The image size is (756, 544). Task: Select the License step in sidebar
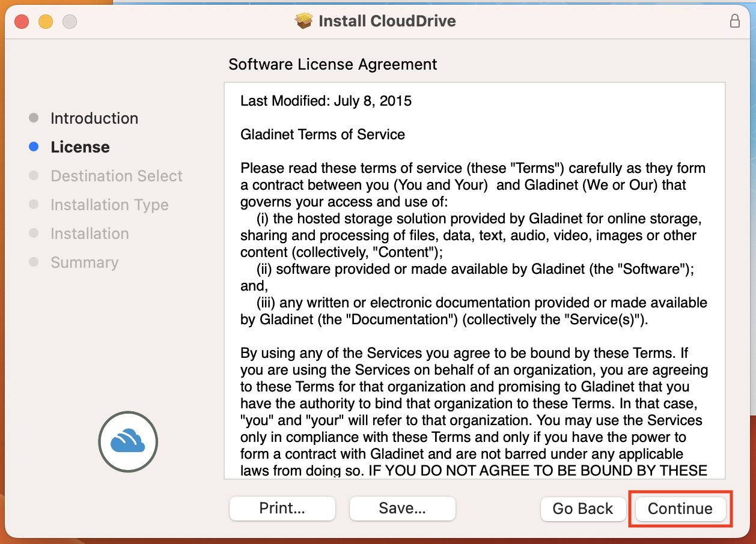[x=80, y=147]
